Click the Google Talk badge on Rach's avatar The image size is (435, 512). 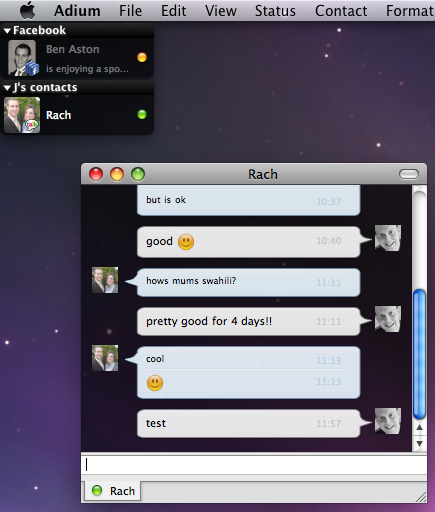click(32, 125)
